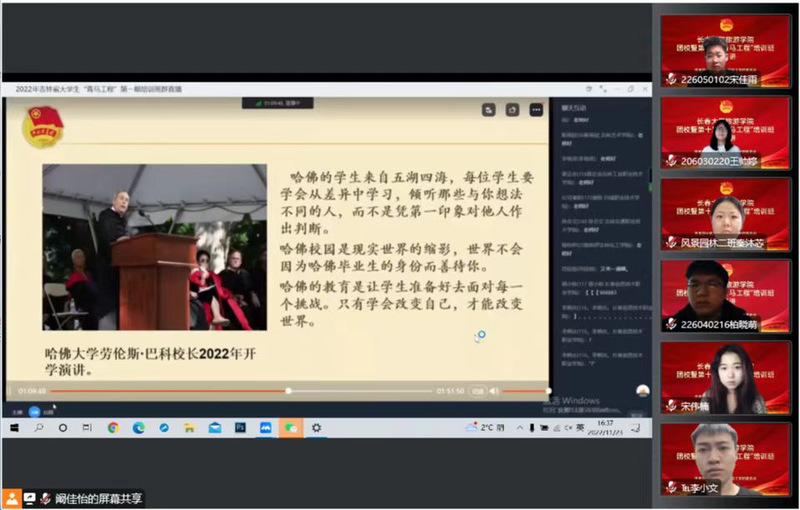Click the 阚佳怡的屏幕共享 label
Viewport: 800px width, 510px height.
point(98,498)
